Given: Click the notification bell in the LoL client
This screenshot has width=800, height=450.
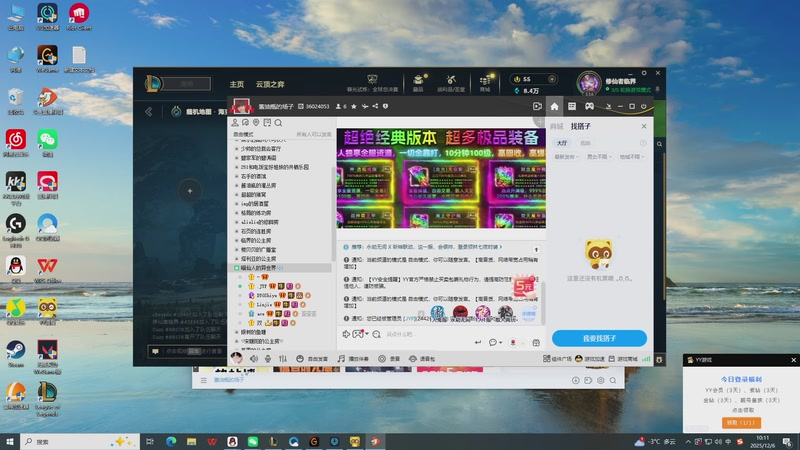Looking at the screenshot, I should pyautogui.click(x=658, y=89).
